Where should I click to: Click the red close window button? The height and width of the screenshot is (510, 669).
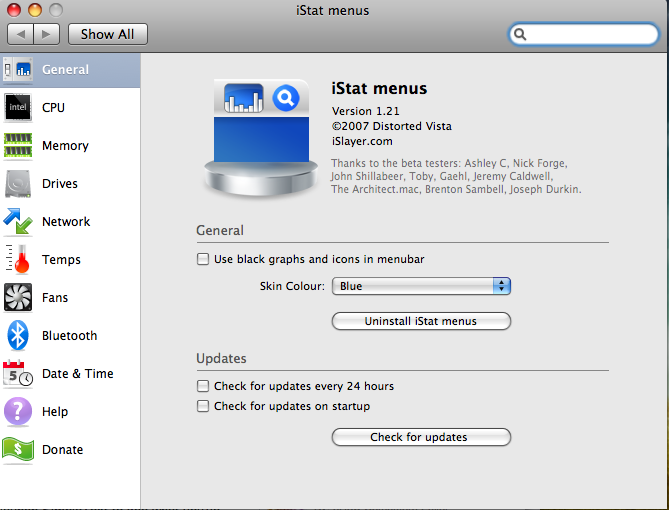[14, 10]
